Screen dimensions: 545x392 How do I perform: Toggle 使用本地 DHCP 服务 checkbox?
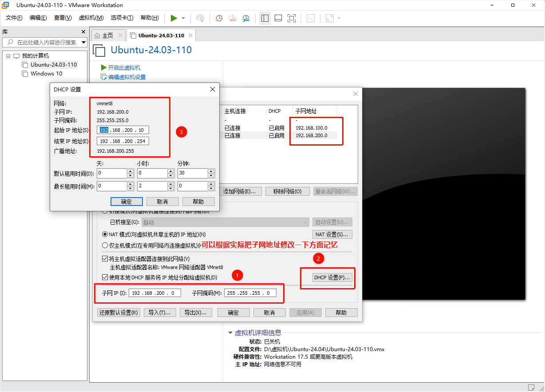(105, 277)
